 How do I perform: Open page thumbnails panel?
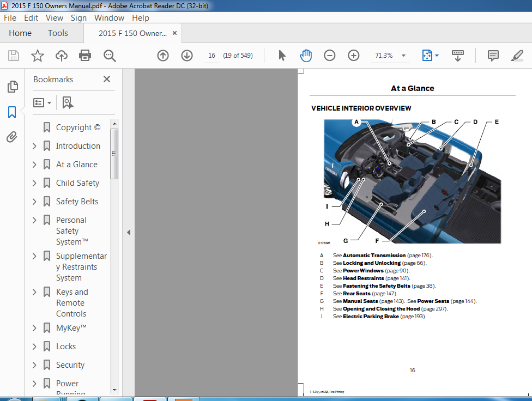coord(12,87)
